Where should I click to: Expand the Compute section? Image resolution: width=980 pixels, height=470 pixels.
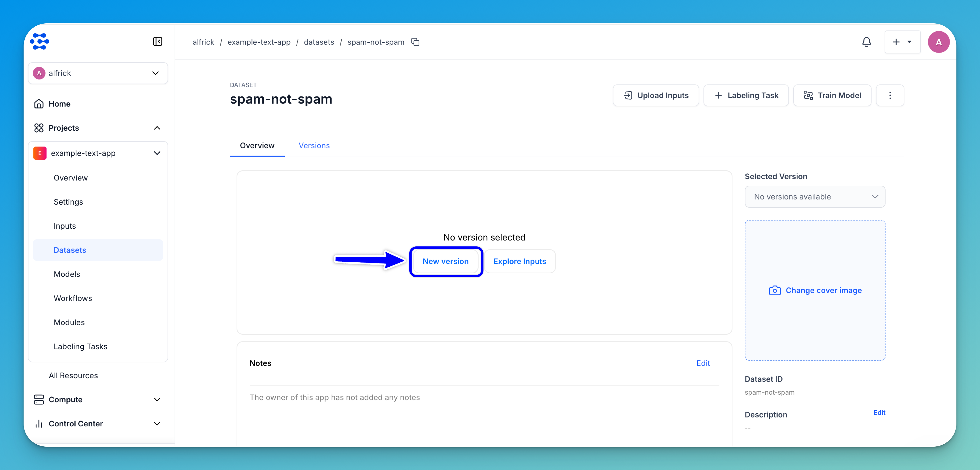click(157, 400)
